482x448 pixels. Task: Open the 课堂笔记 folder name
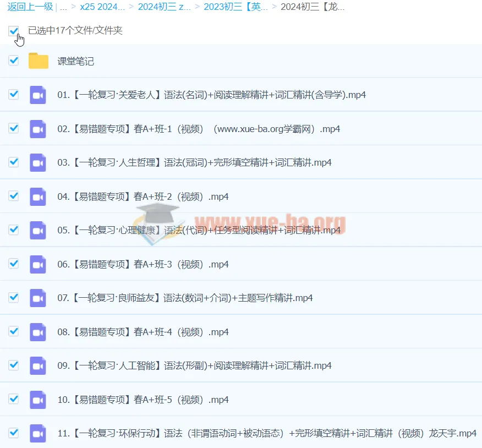[76, 61]
